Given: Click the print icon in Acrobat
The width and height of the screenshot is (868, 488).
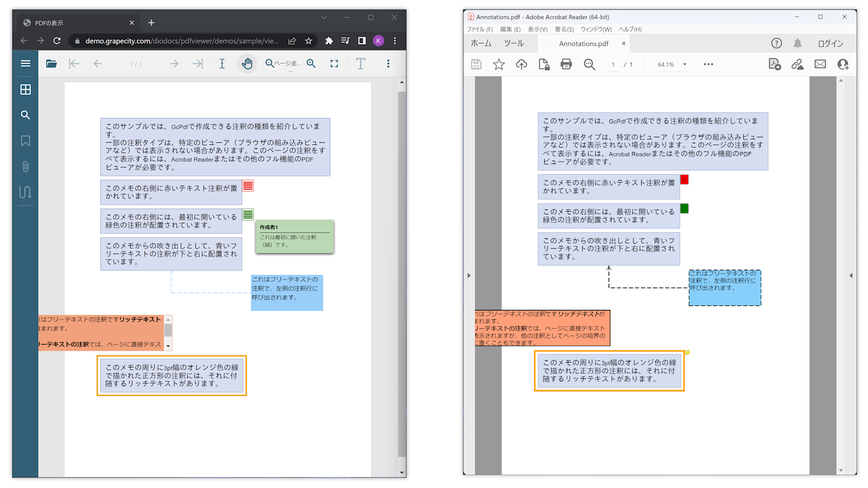Looking at the screenshot, I should coord(566,64).
